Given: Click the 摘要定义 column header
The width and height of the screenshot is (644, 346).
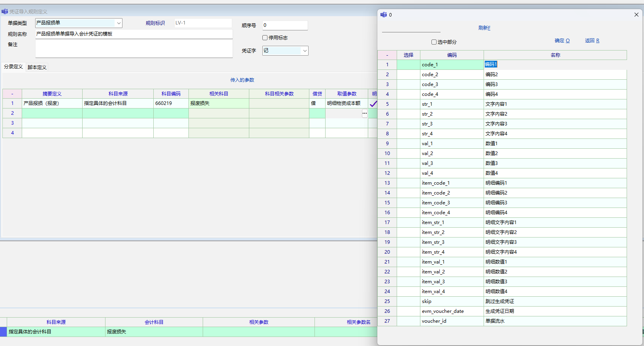Looking at the screenshot, I should click(x=52, y=94).
